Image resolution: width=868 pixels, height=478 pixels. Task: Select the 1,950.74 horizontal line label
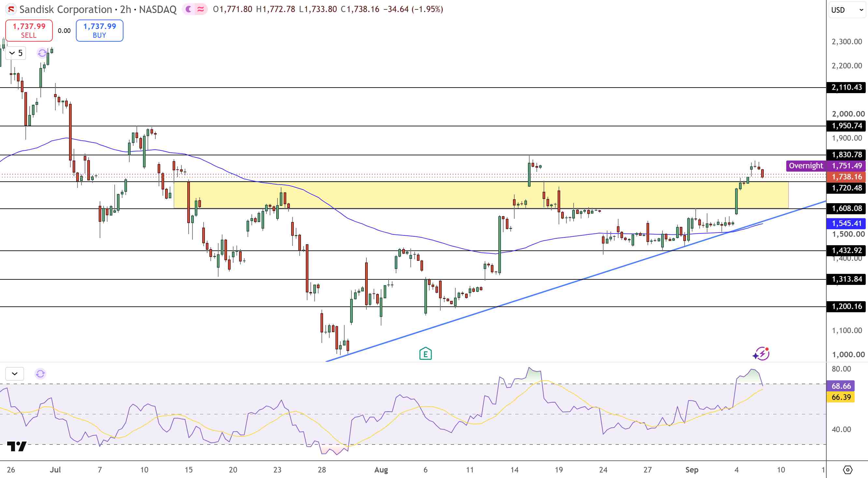[847, 126]
